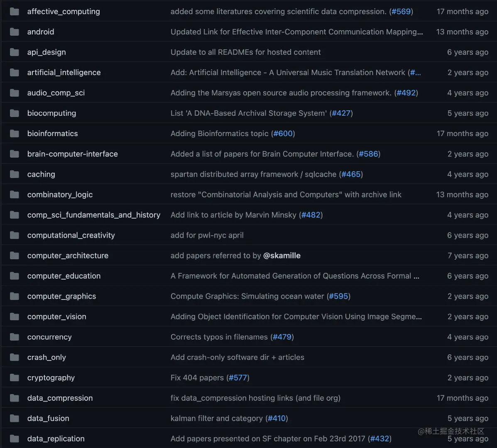The width and height of the screenshot is (497, 448).
Task: Click folder icon beside computer_vision
Action: click(14, 317)
